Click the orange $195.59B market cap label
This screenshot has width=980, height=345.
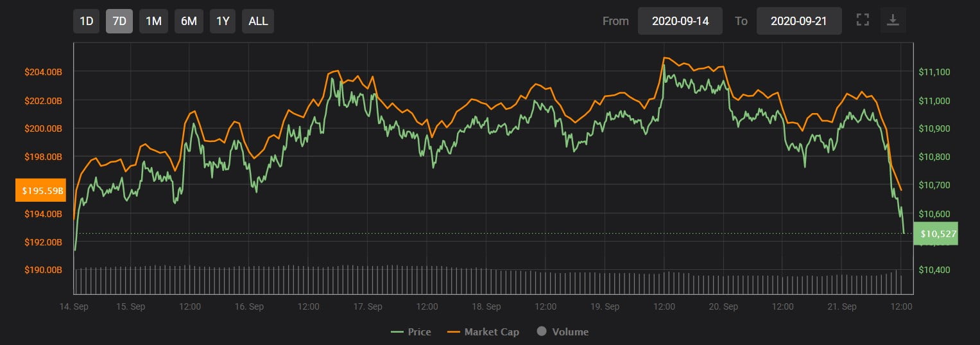[41, 190]
